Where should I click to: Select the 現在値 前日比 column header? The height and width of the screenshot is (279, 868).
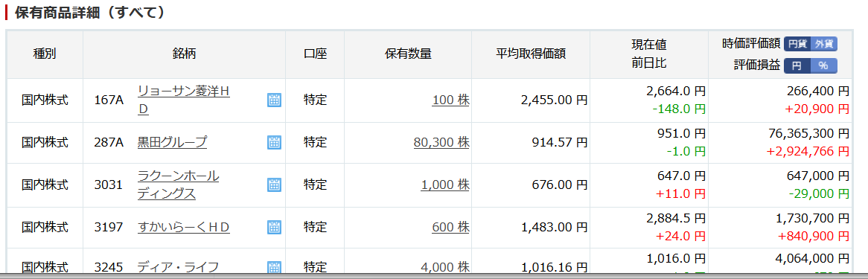649,54
